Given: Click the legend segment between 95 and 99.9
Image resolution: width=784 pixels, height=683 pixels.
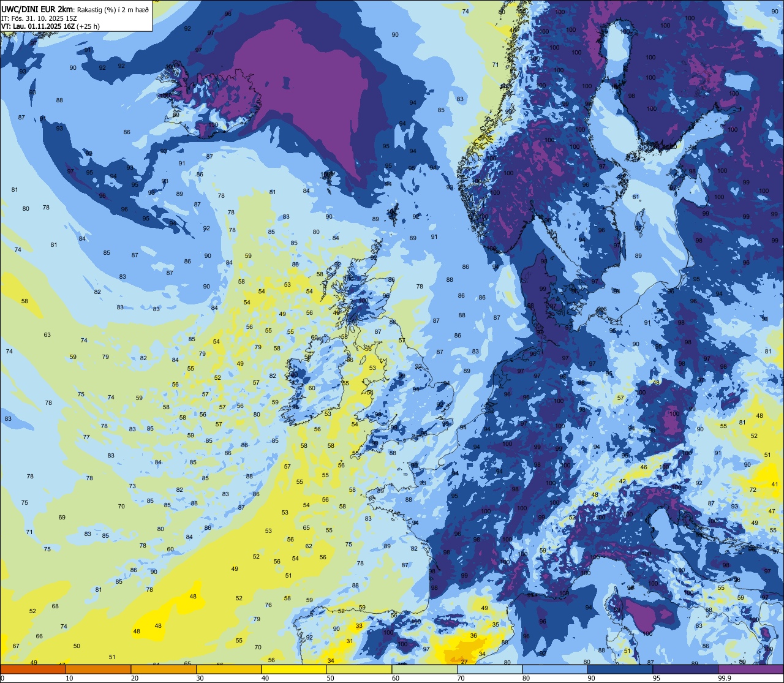Looking at the screenshot, I should (x=685, y=670).
